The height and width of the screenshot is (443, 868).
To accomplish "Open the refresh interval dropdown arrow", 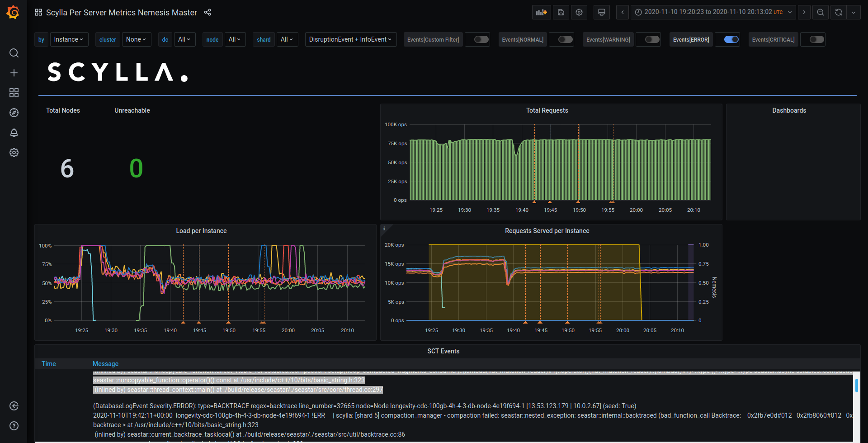I will (854, 12).
